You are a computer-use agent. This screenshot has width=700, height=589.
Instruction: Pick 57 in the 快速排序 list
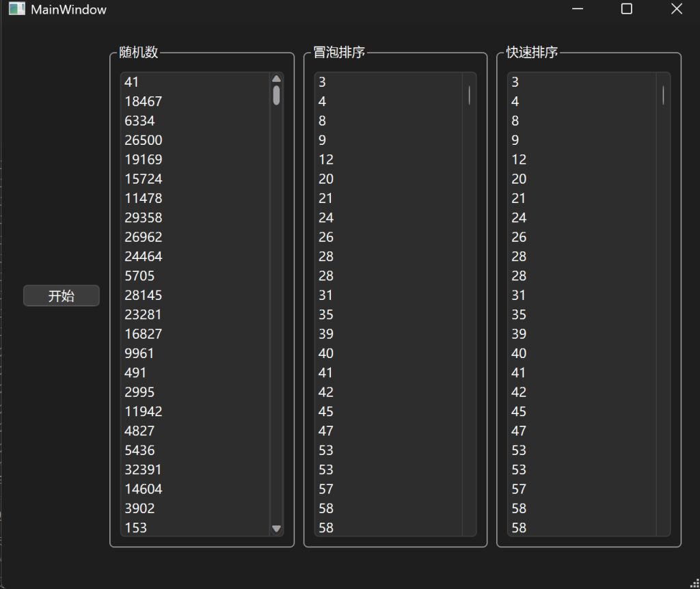[520, 489]
